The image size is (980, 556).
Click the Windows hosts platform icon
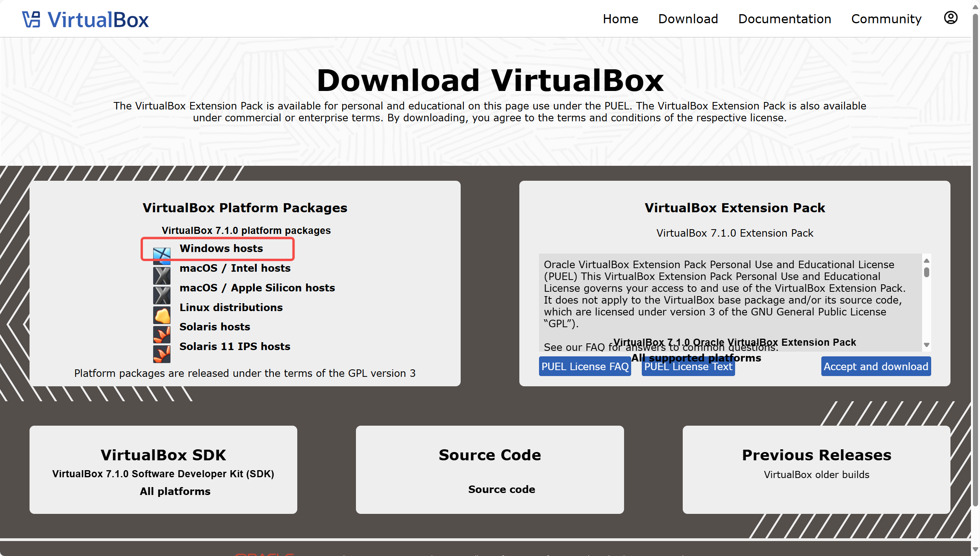point(161,256)
